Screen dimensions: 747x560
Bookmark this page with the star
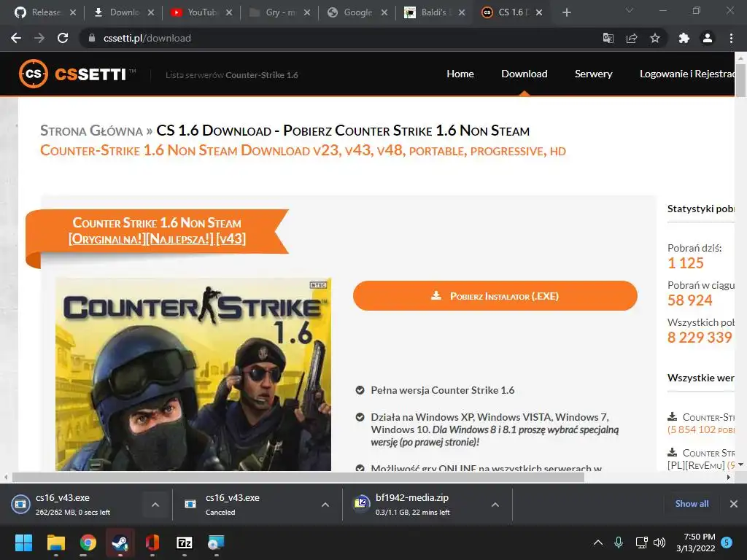pos(655,38)
